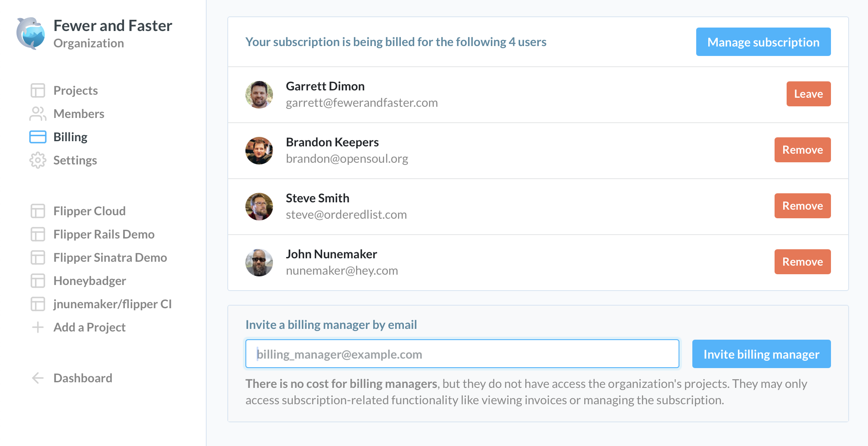Click the Invite billing manager button

761,354
